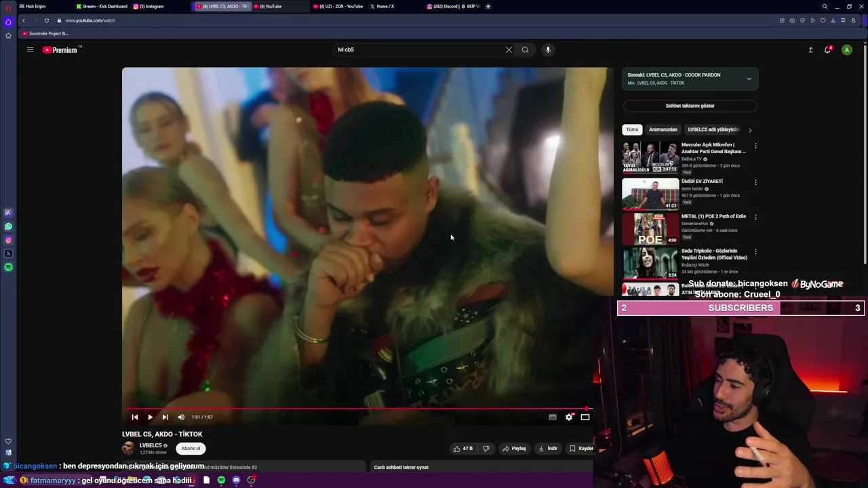Open browser tab search magnifier in title bar
The image size is (868, 488).
pos(825,6)
